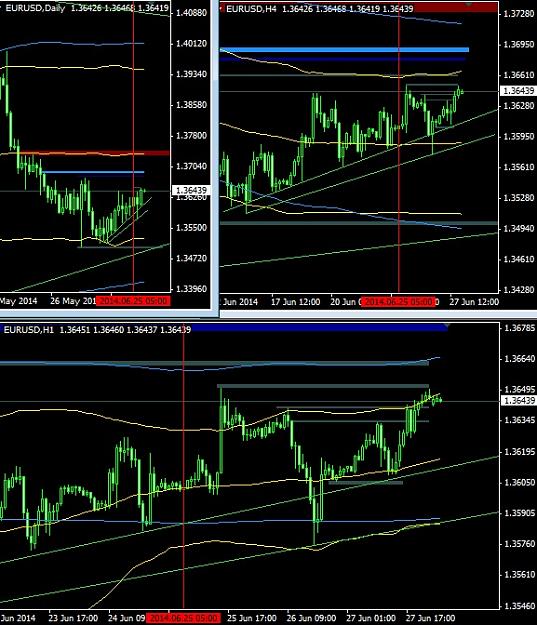Click 1.35280 on H4 price scale
537x625 pixels.
point(519,198)
